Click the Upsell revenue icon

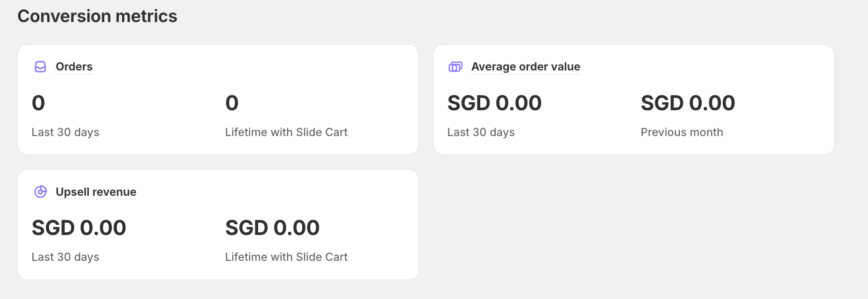pyautogui.click(x=41, y=191)
